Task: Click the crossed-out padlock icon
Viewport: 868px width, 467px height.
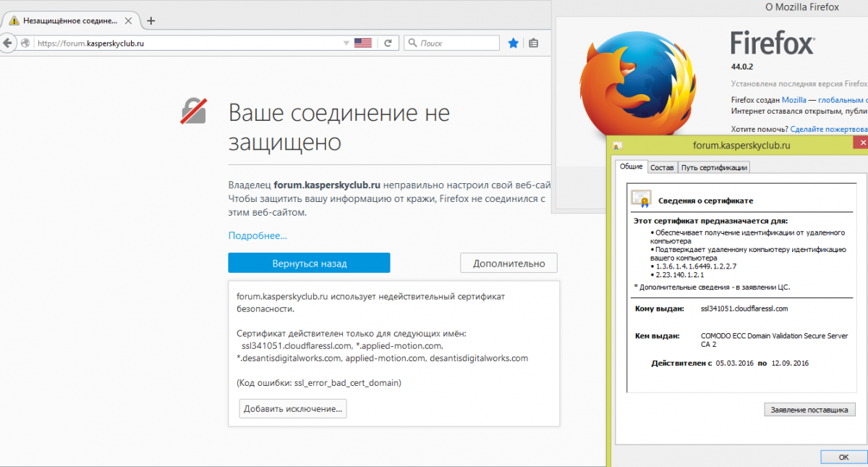Action: (x=194, y=111)
